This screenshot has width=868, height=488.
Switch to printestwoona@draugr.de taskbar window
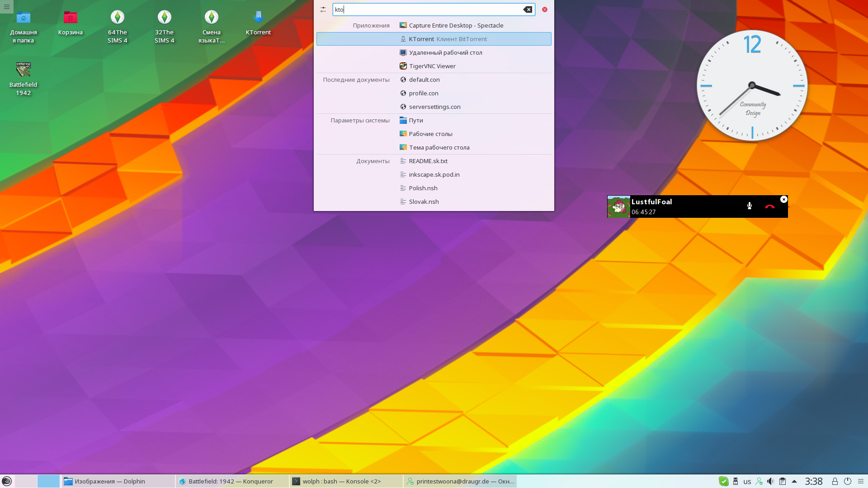(x=460, y=481)
